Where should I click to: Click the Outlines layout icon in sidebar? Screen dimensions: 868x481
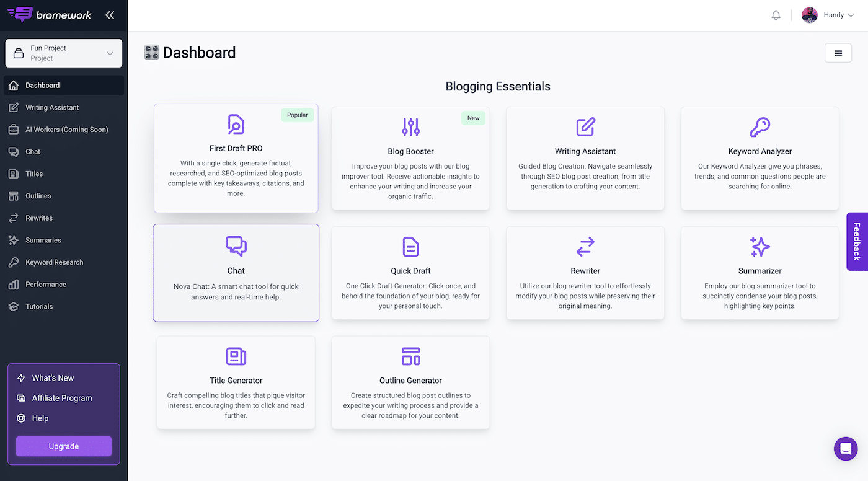(14, 196)
